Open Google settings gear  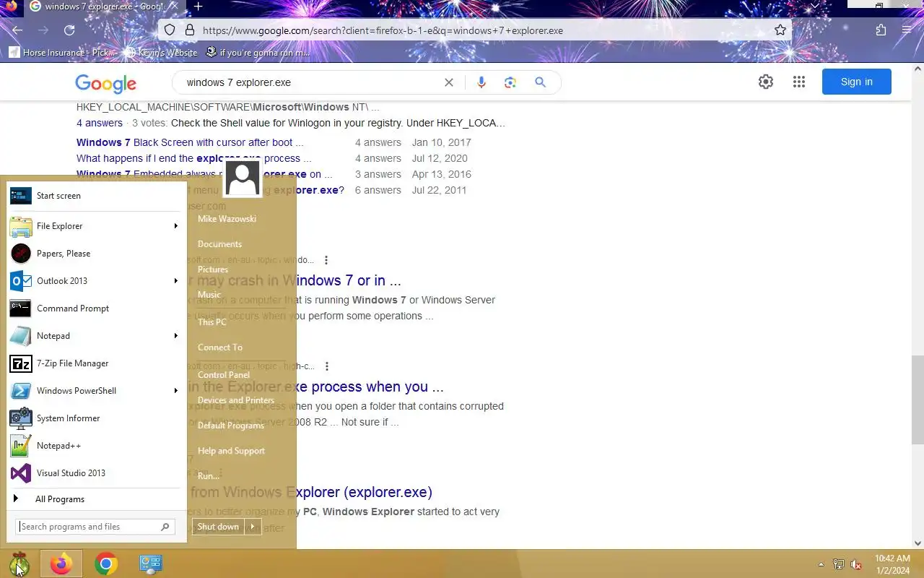tap(766, 82)
